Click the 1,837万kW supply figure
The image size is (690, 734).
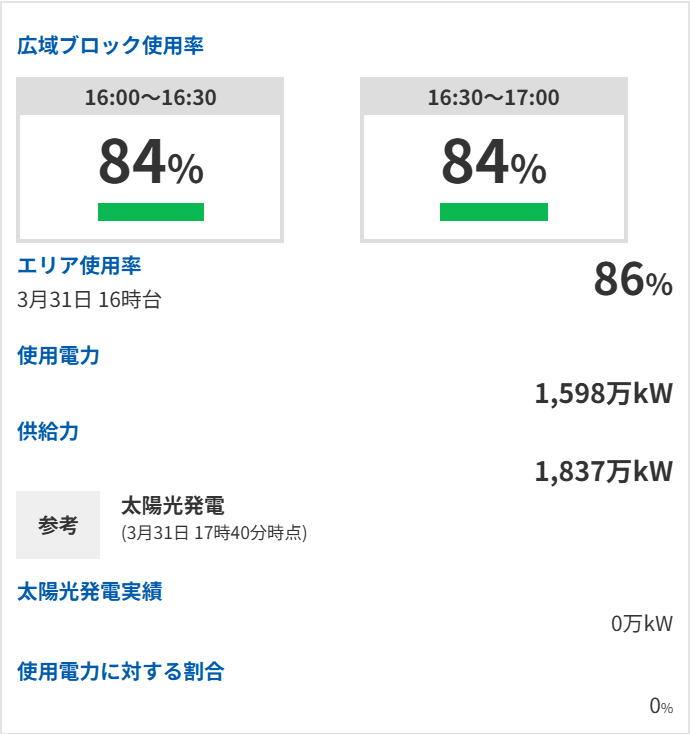coord(604,471)
